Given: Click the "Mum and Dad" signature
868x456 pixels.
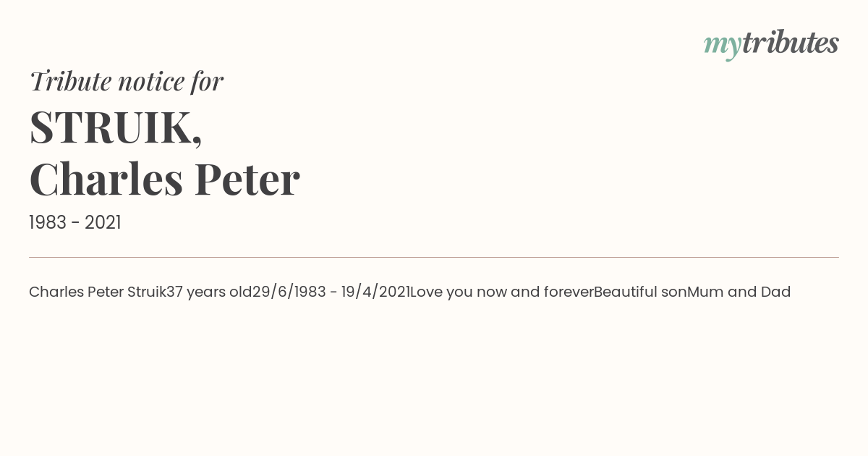Looking at the screenshot, I should (739, 292).
